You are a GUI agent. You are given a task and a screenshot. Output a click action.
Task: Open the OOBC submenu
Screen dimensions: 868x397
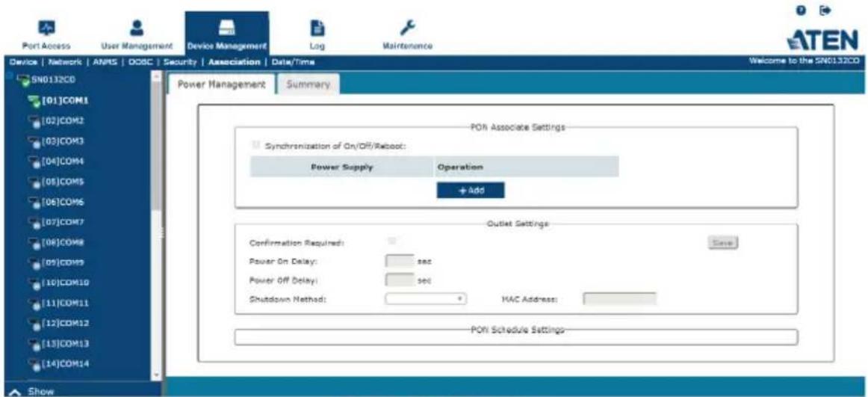tap(143, 62)
